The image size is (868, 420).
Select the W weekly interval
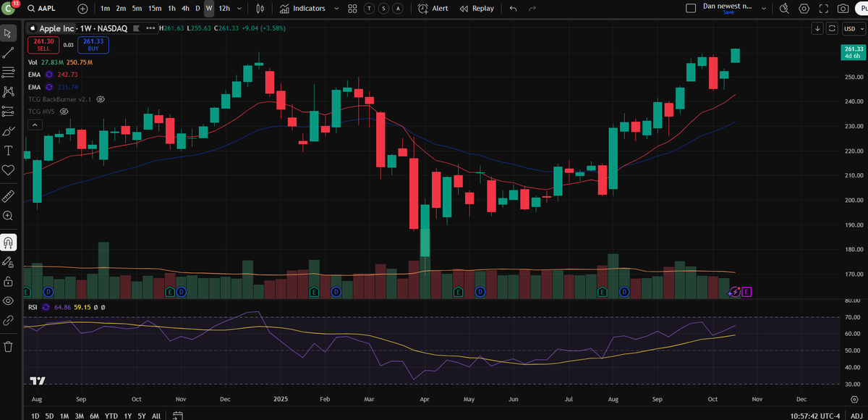209,9
